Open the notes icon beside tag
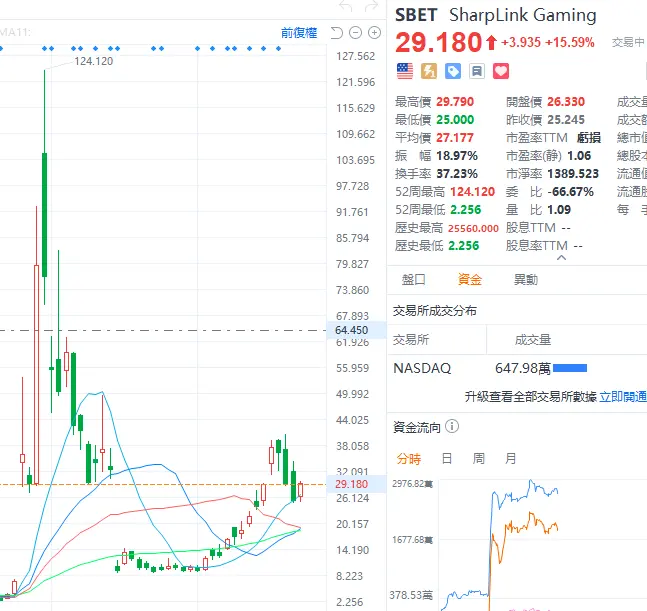The height and width of the screenshot is (611, 647). (x=477, y=71)
